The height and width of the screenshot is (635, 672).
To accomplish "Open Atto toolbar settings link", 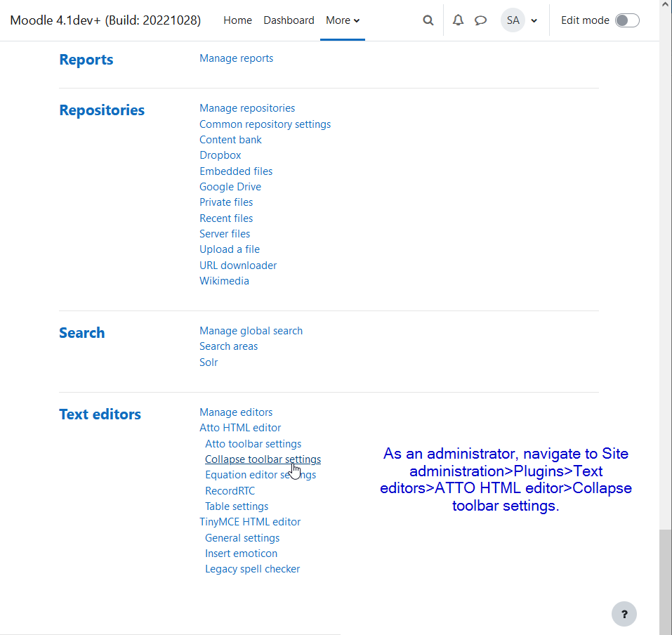I will click(x=253, y=444).
